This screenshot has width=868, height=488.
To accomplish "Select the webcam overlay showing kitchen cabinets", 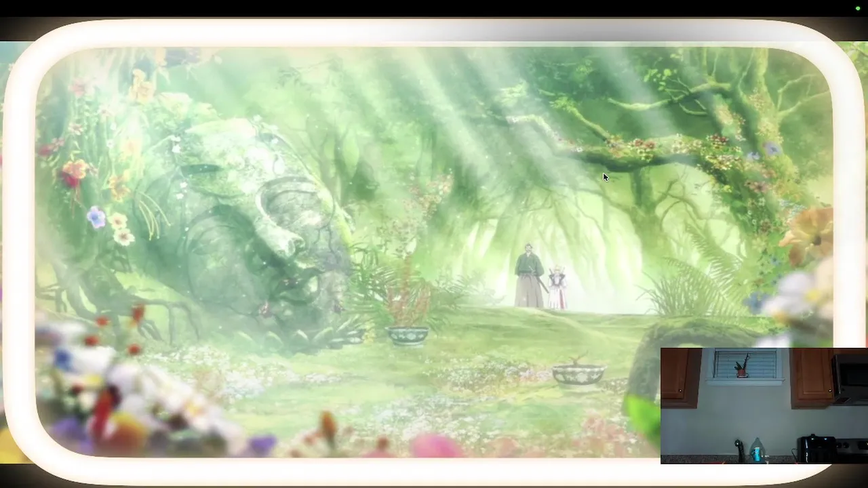I will [764, 406].
